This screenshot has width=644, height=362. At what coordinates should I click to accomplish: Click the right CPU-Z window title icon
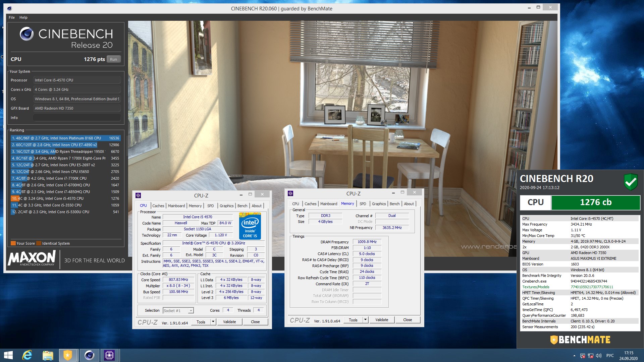pos(290,193)
